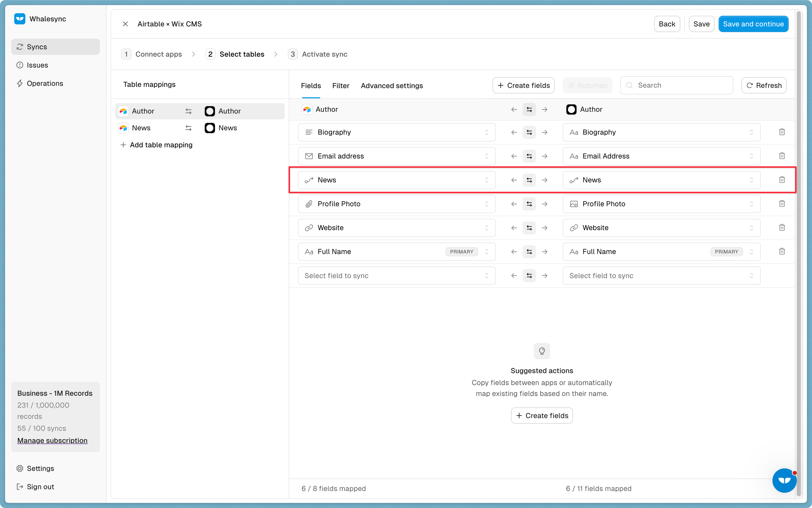The image size is (812, 508).
Task: Open Wix Biography field dropdown
Action: [661, 132]
